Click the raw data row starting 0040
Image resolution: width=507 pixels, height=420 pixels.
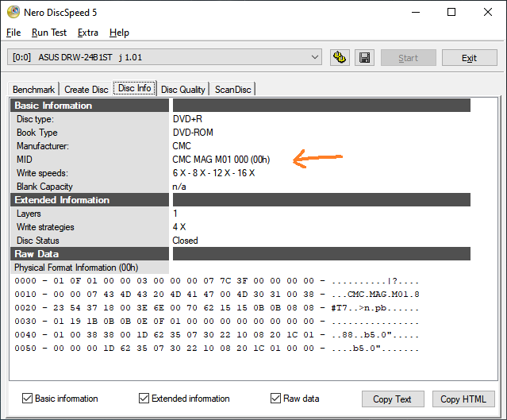click(217, 335)
